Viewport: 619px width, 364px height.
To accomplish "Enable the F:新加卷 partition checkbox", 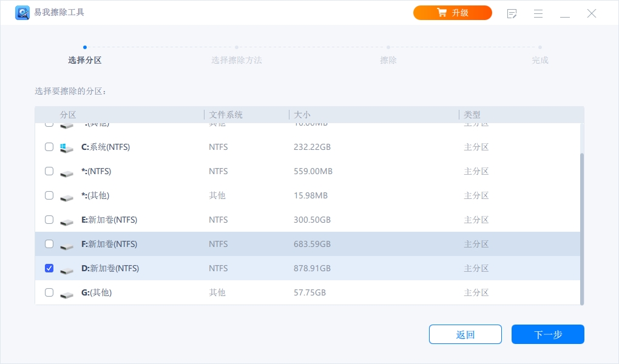I will click(x=49, y=244).
